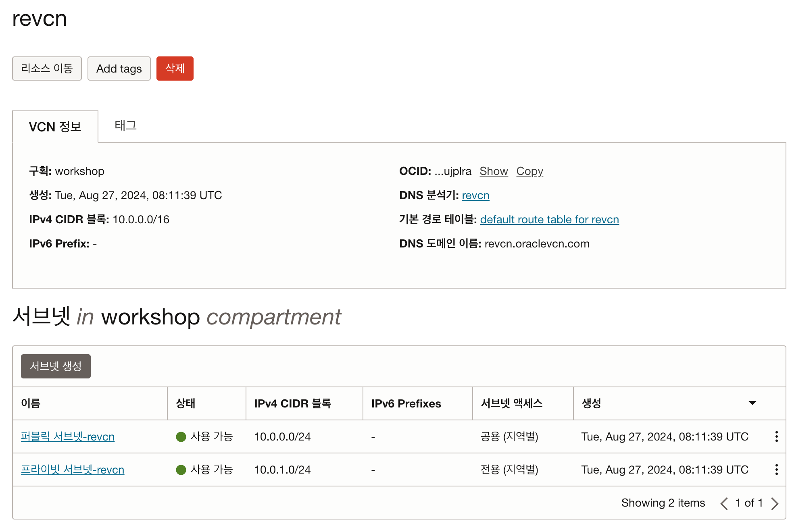Image resolution: width=792 pixels, height=532 pixels.
Task: Click the 상태 column header
Action: 185,403
